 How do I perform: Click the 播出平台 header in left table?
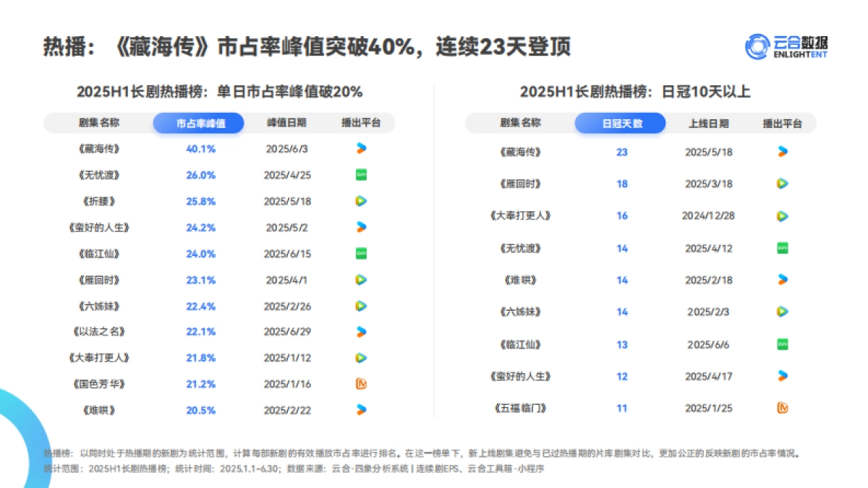pos(359,122)
